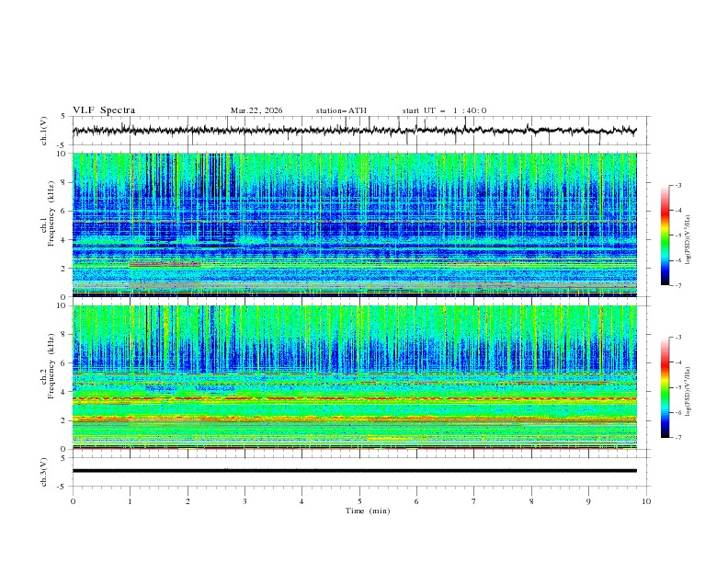The width and height of the screenshot is (728, 563).
Task: Click time axis tick label "4"
Action: coord(301,501)
